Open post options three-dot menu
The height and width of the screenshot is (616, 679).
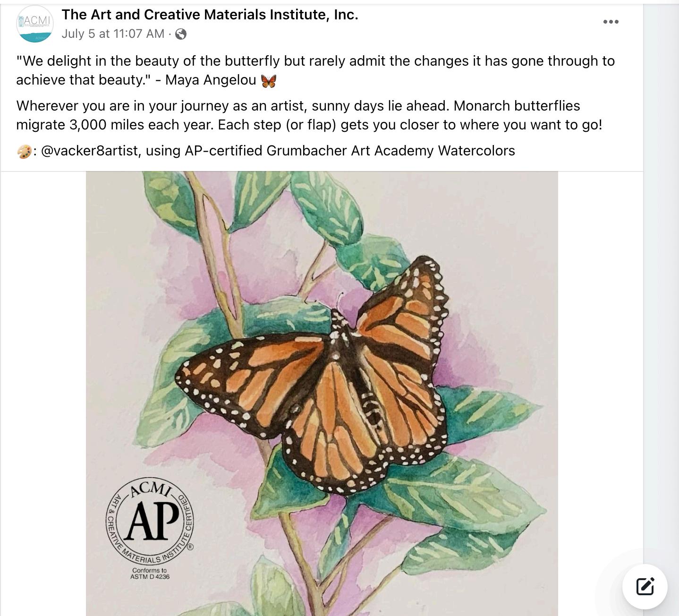[611, 22]
